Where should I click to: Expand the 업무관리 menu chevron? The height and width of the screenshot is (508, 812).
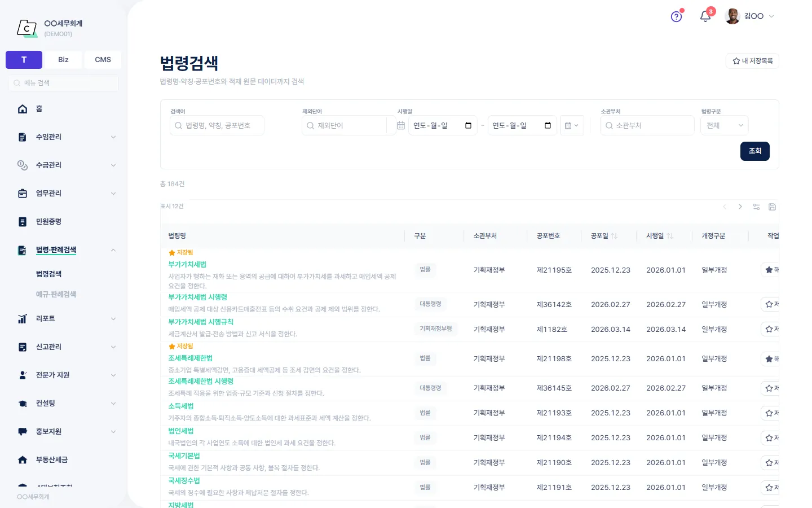tap(113, 194)
